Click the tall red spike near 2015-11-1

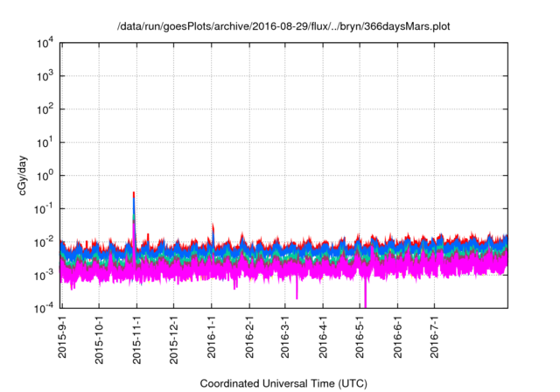coord(133,196)
